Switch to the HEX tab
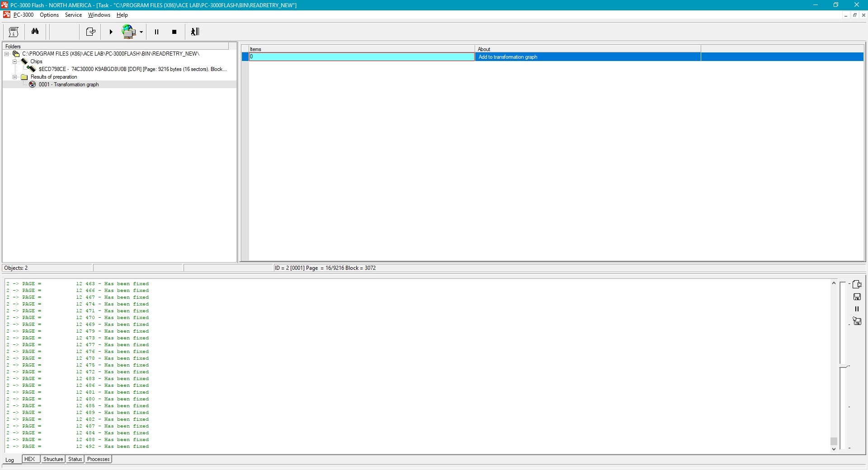868x470 pixels. (29, 459)
